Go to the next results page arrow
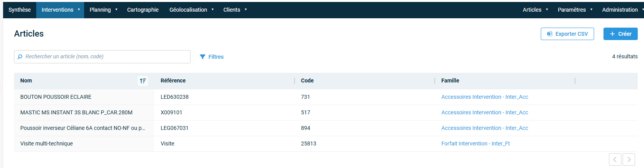Image resolution: width=644 pixels, height=168 pixels. click(x=629, y=159)
